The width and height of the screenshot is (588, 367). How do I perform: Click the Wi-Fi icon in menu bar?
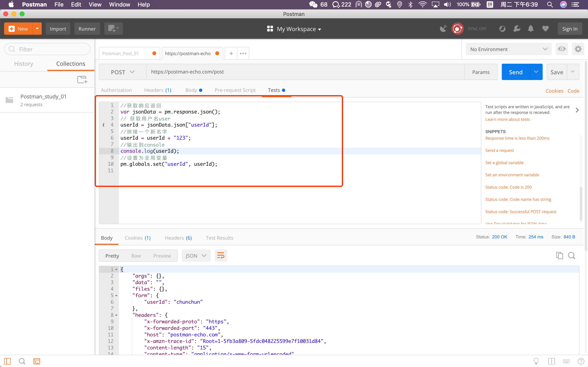[423, 4]
